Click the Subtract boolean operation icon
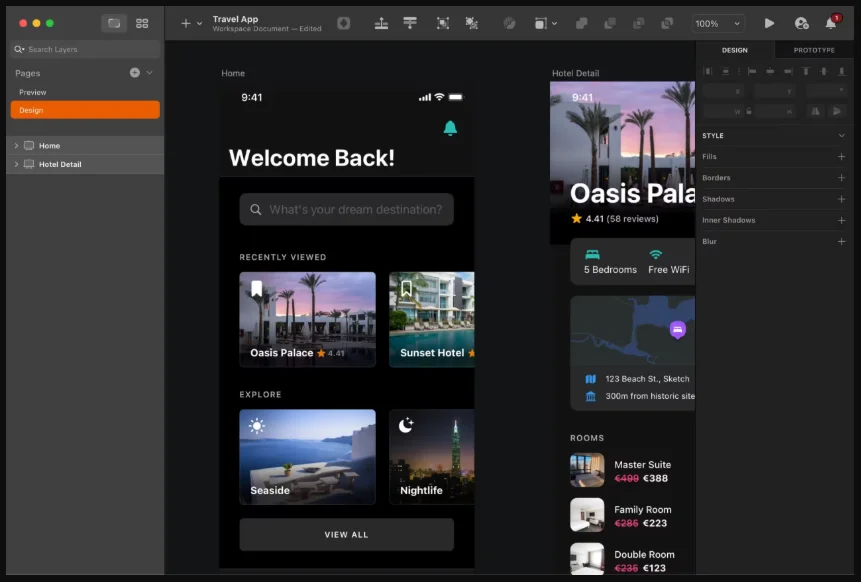The height and width of the screenshot is (582, 861). pos(610,23)
